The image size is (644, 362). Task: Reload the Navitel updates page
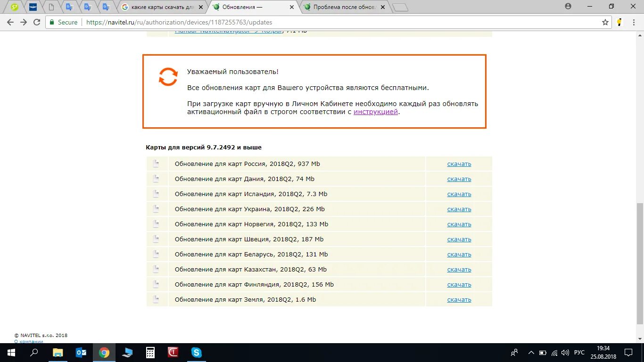click(37, 22)
